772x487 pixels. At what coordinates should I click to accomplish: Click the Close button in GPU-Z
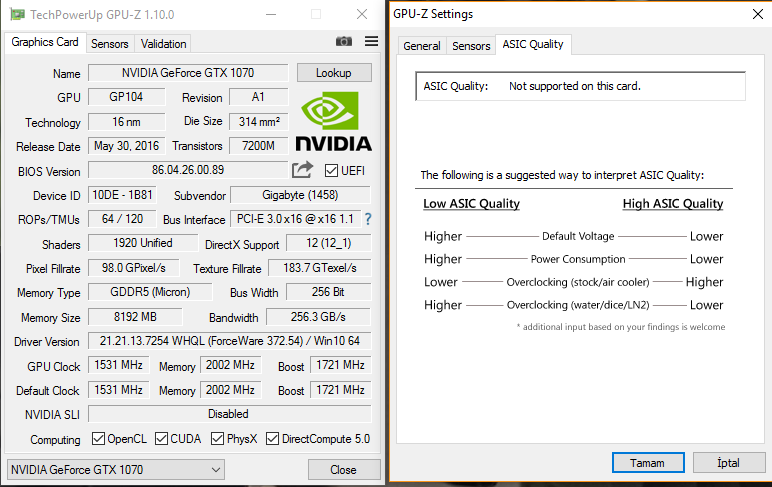click(344, 470)
